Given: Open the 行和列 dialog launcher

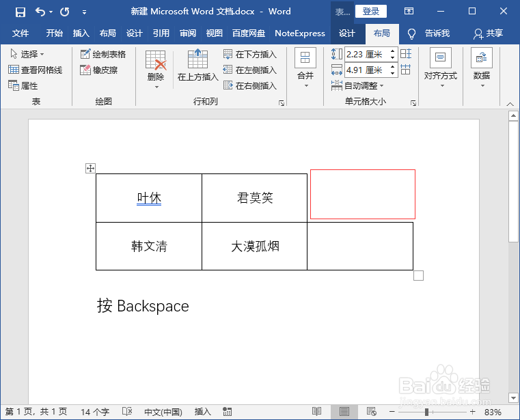Looking at the screenshot, I should [x=282, y=103].
